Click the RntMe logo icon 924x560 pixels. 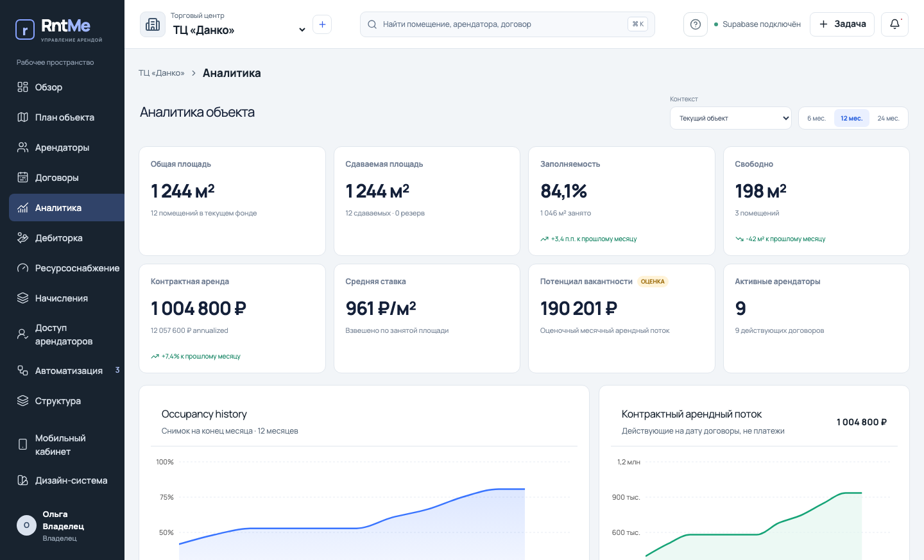[24, 30]
